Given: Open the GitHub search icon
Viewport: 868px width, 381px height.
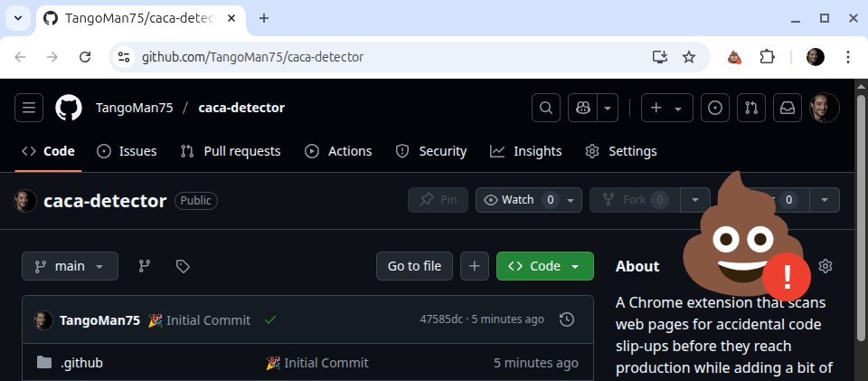Looking at the screenshot, I should click(x=546, y=108).
